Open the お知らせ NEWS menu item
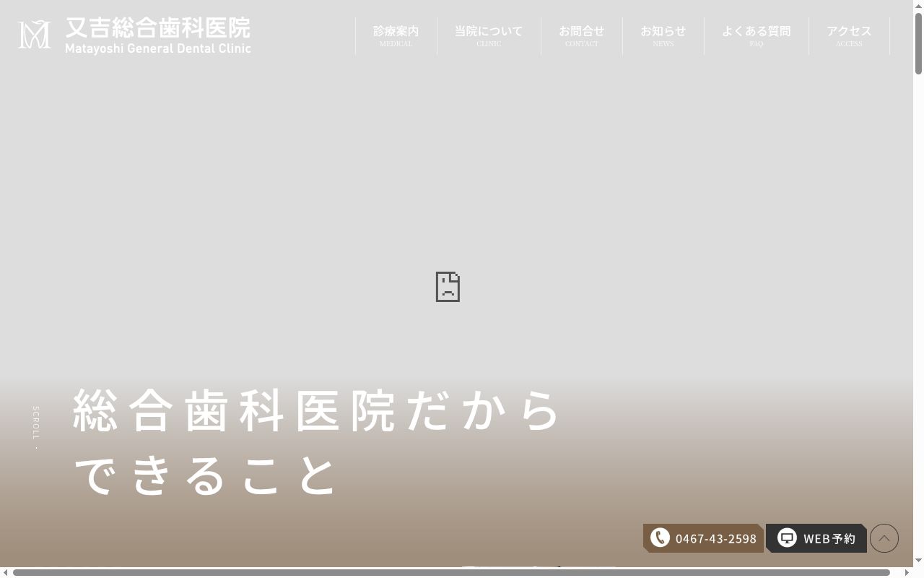 (663, 36)
